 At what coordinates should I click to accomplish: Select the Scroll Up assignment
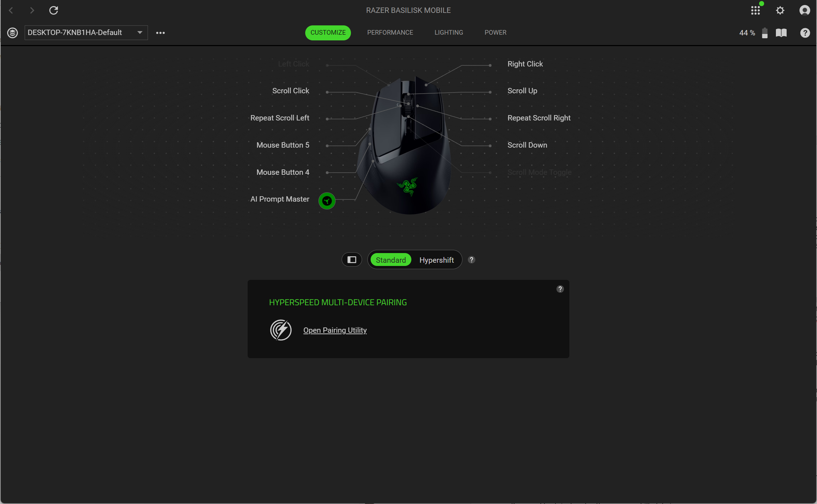[x=522, y=91]
